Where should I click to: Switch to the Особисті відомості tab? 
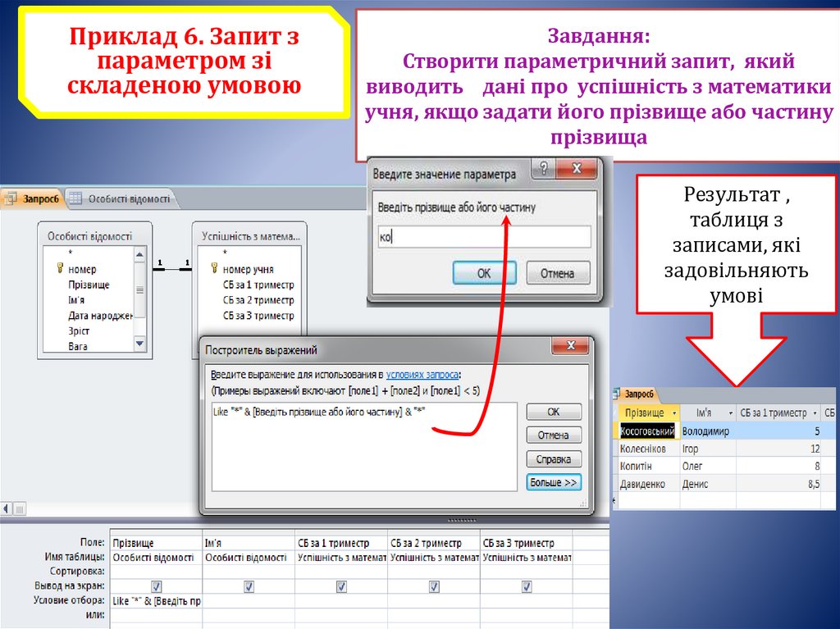[121, 198]
